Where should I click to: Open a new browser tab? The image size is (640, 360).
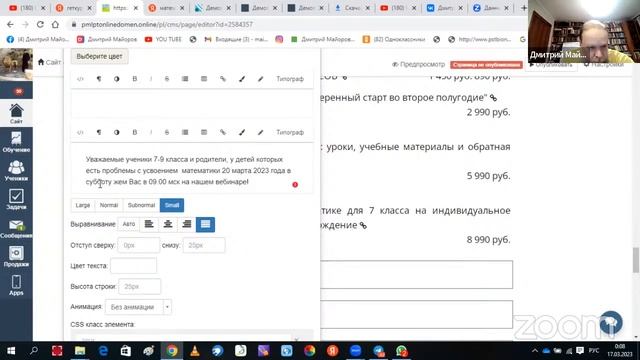(523, 8)
